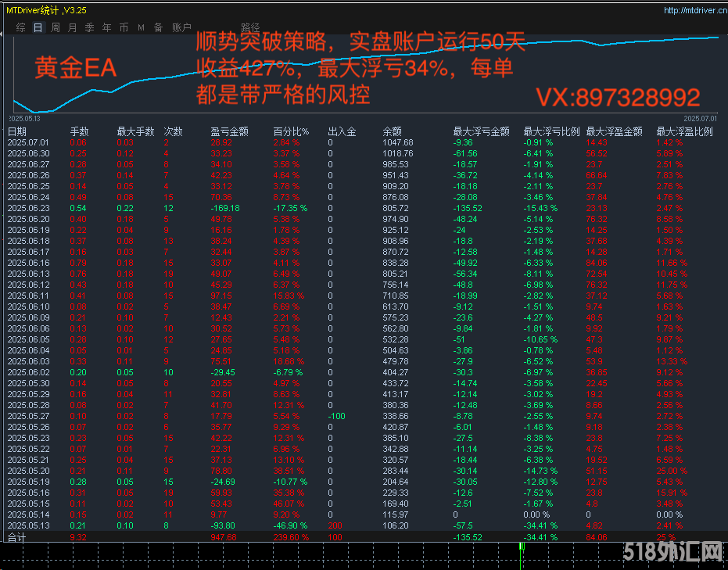Click loss amount -169.18 on 2025.06.23
The image size is (728, 570).
[225, 209]
